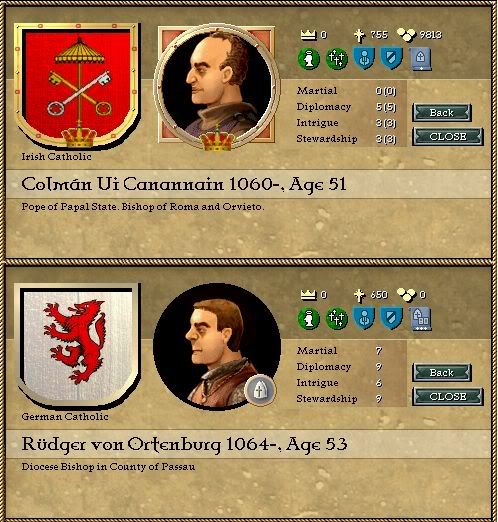Click Rüdger's green crosses trait icon
This screenshot has width=498, height=522.
(x=337, y=319)
